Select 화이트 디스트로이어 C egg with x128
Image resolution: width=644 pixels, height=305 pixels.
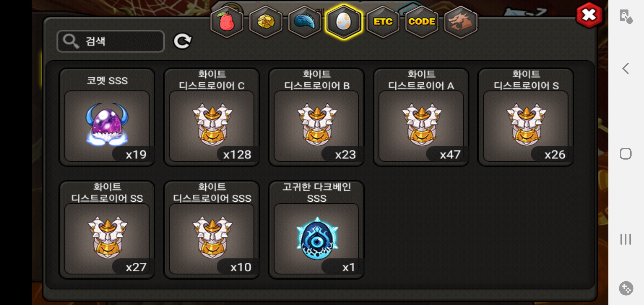pos(212,117)
